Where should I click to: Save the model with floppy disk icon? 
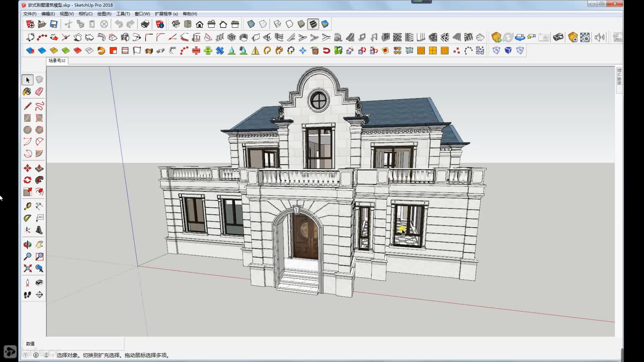tap(54, 24)
